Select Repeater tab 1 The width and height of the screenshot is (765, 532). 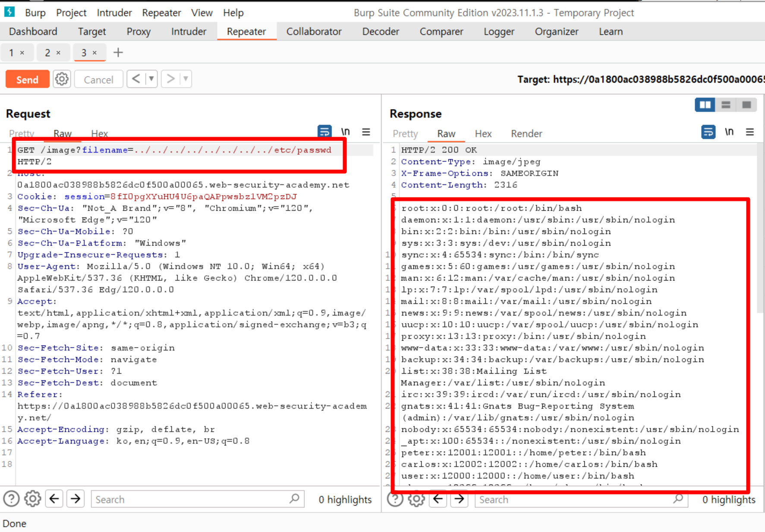(11, 53)
